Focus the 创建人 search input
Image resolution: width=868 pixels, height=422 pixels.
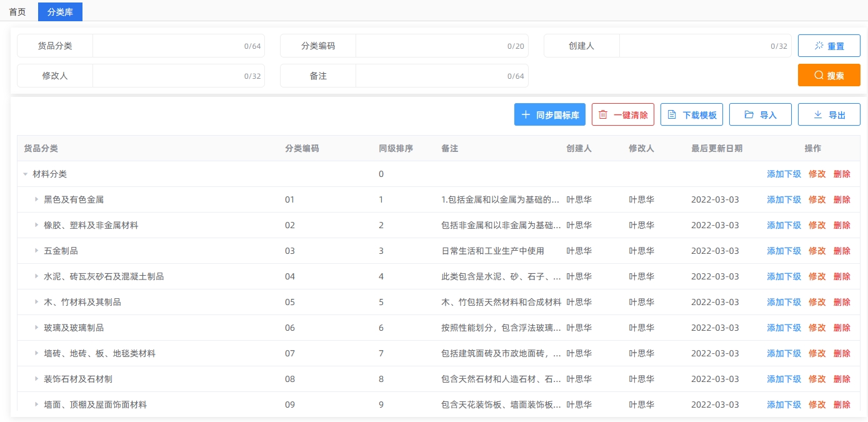[705, 46]
